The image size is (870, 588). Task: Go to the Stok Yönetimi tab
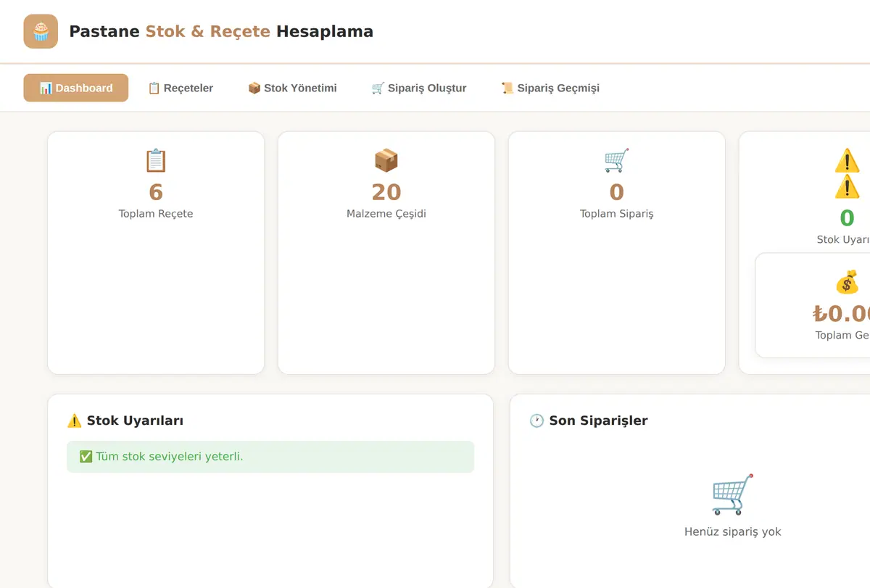point(292,88)
